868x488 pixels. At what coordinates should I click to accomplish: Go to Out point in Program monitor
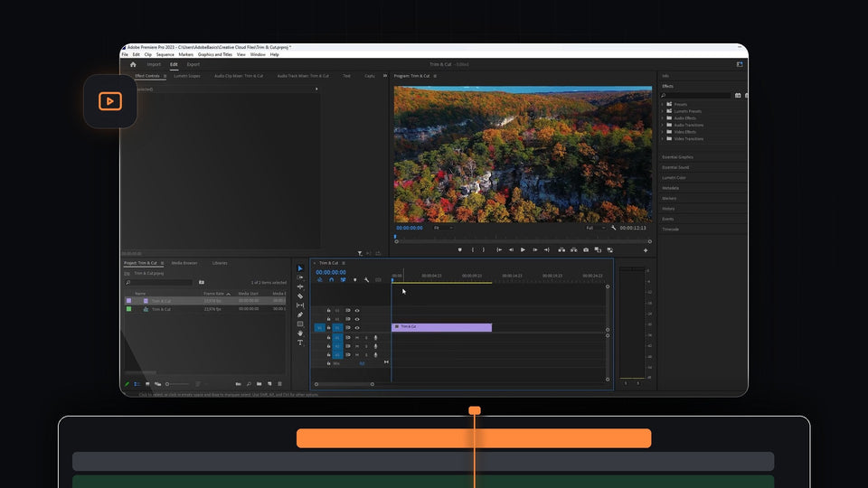pos(546,250)
